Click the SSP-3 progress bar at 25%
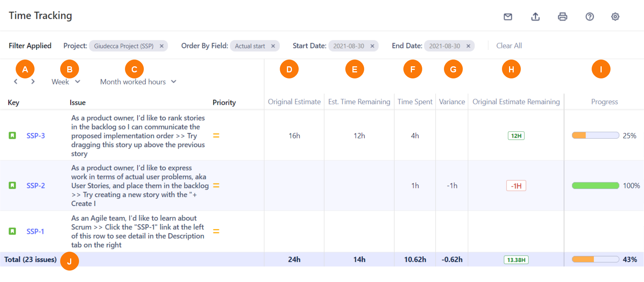This screenshot has height=282, width=644. [595, 135]
